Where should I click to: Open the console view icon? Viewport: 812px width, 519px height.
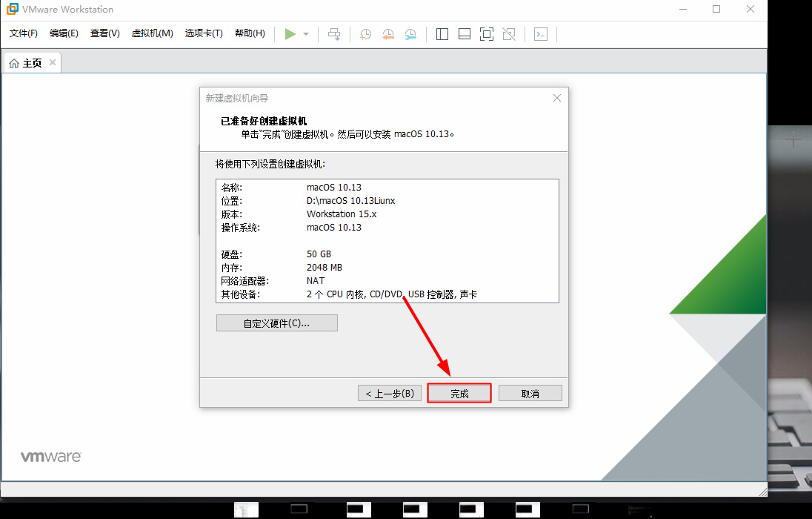click(x=541, y=34)
